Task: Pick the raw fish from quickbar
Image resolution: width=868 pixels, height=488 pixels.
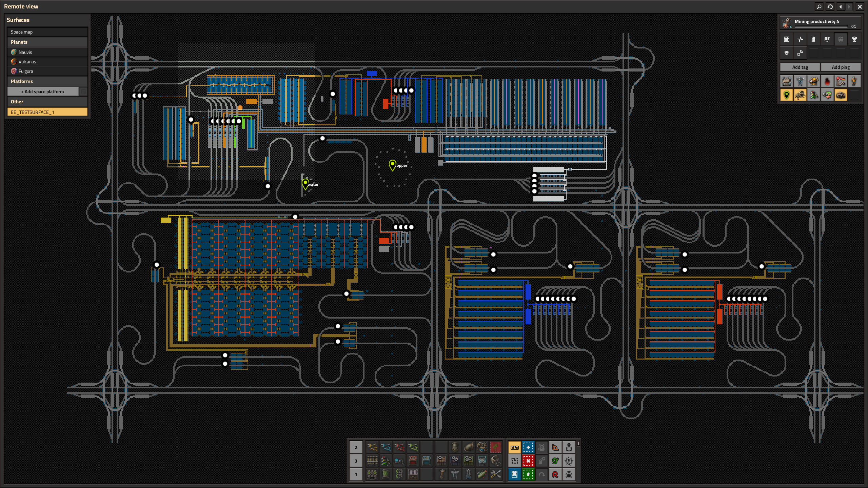Action: point(482,474)
